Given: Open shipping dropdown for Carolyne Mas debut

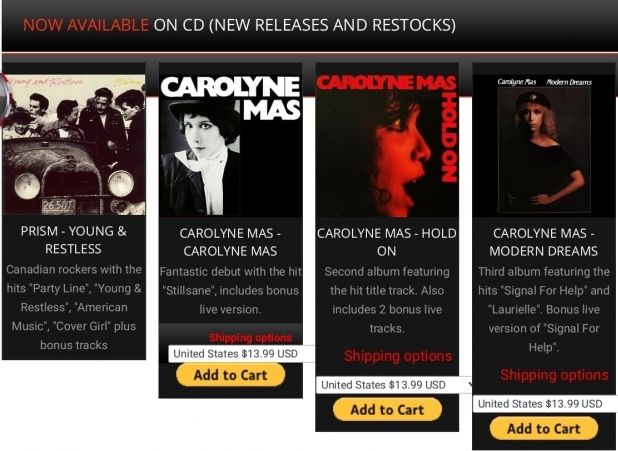Looking at the screenshot, I should point(241,354).
